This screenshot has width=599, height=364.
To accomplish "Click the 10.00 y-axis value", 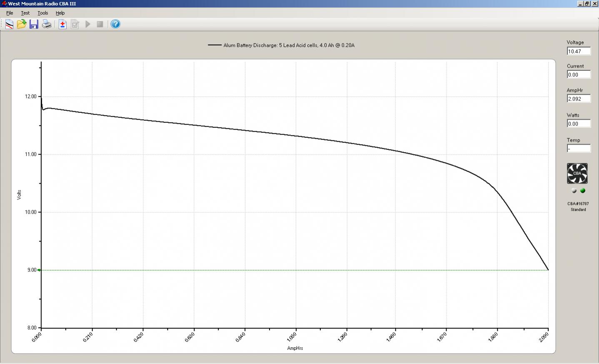I will tap(31, 212).
